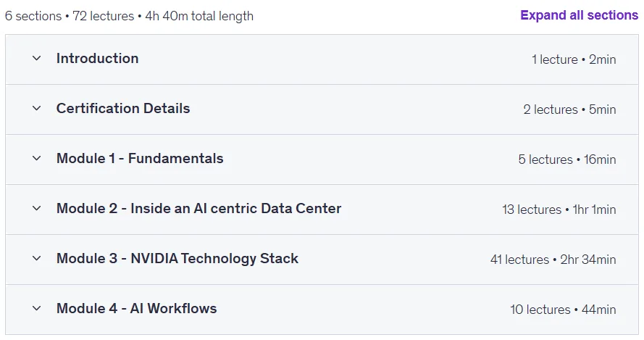Expand the Certification Details chevron

coord(36,109)
